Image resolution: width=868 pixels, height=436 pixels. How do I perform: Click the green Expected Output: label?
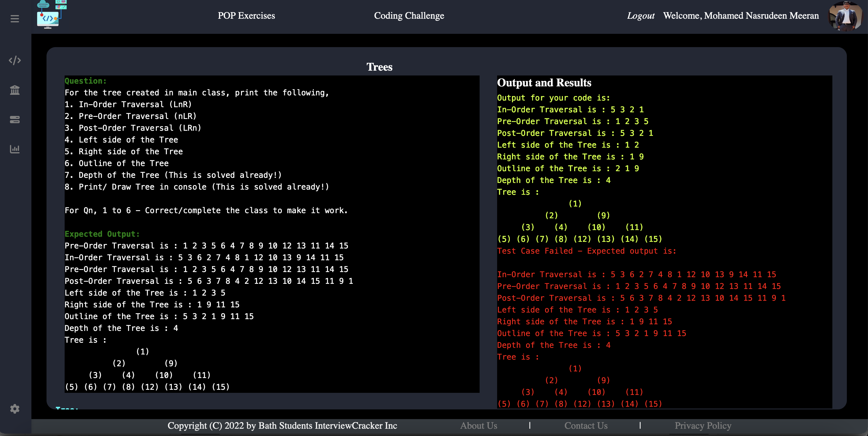[x=102, y=234]
